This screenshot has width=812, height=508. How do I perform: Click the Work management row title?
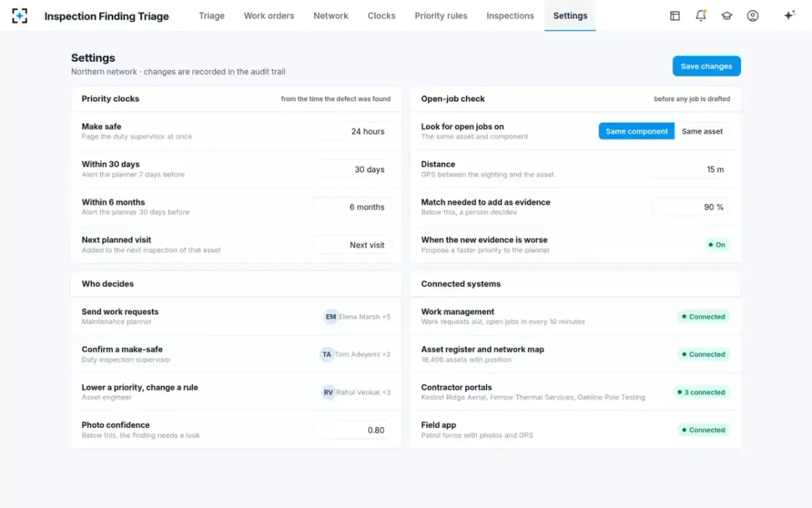[457, 312]
